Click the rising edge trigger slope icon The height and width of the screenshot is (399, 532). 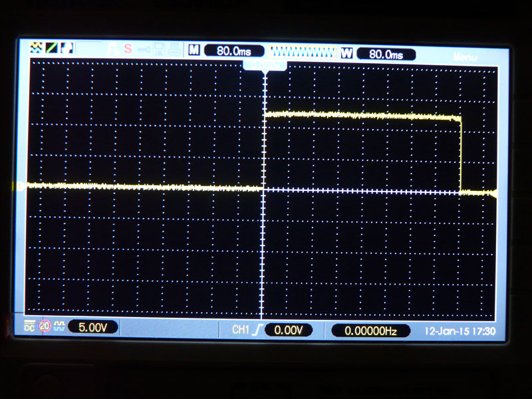255,329
